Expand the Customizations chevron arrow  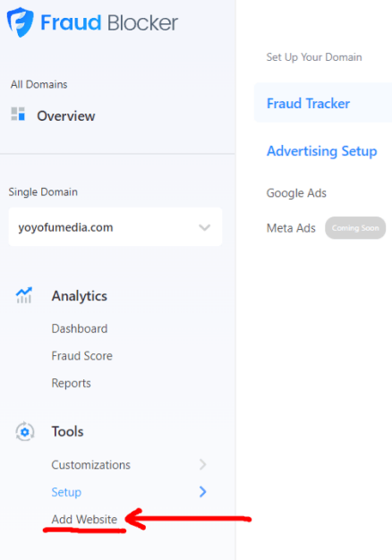(x=202, y=464)
